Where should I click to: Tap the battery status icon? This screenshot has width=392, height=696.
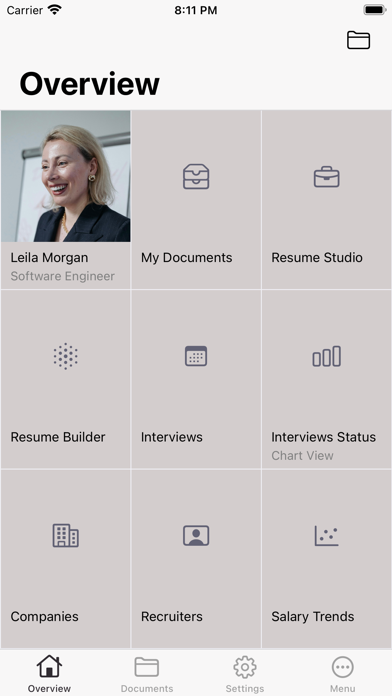point(375,10)
